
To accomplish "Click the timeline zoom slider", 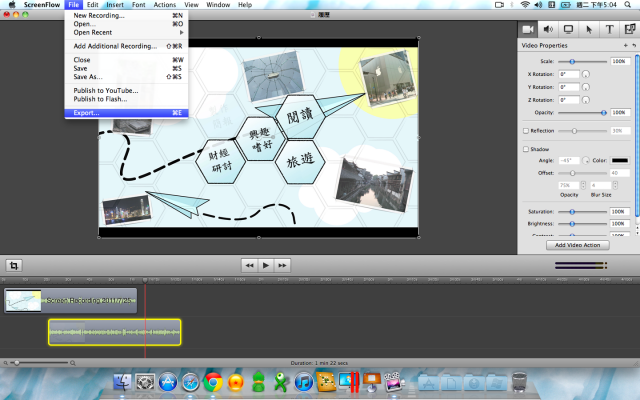I will pos(39,363).
